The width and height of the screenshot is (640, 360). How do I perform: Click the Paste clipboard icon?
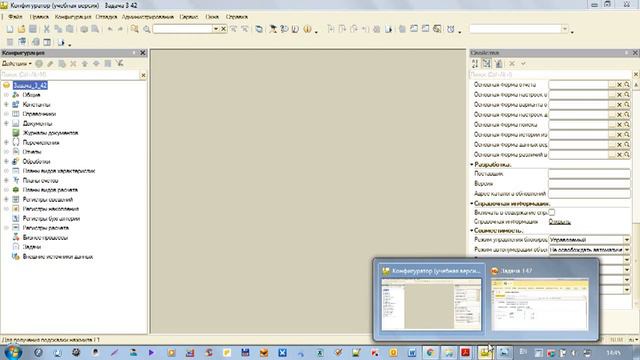(x=70, y=29)
